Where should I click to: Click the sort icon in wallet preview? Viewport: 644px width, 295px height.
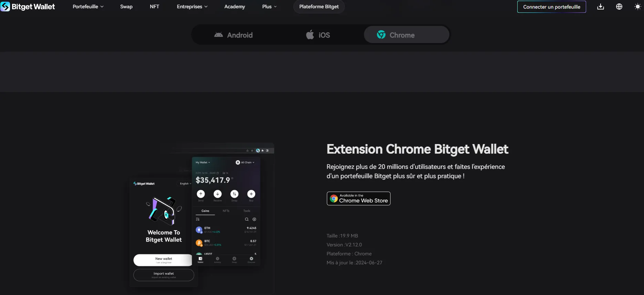pos(198,219)
